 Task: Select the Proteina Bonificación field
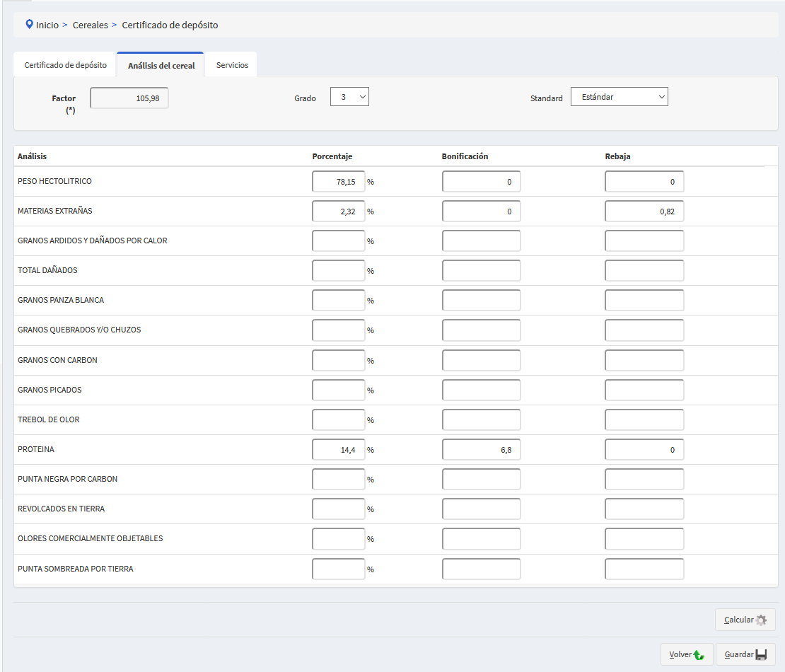(481, 450)
